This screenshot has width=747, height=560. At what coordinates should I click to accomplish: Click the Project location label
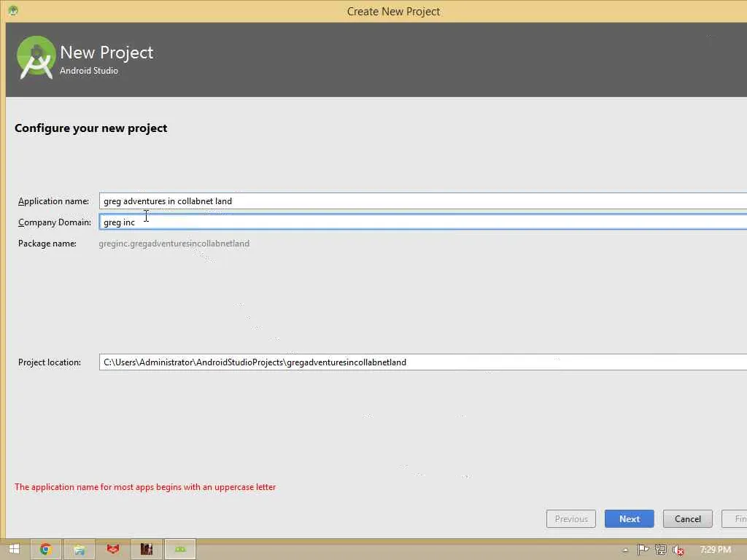click(x=50, y=362)
